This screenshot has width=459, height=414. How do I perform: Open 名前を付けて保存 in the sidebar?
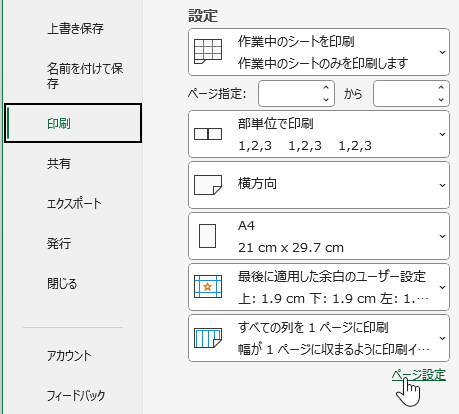85,76
